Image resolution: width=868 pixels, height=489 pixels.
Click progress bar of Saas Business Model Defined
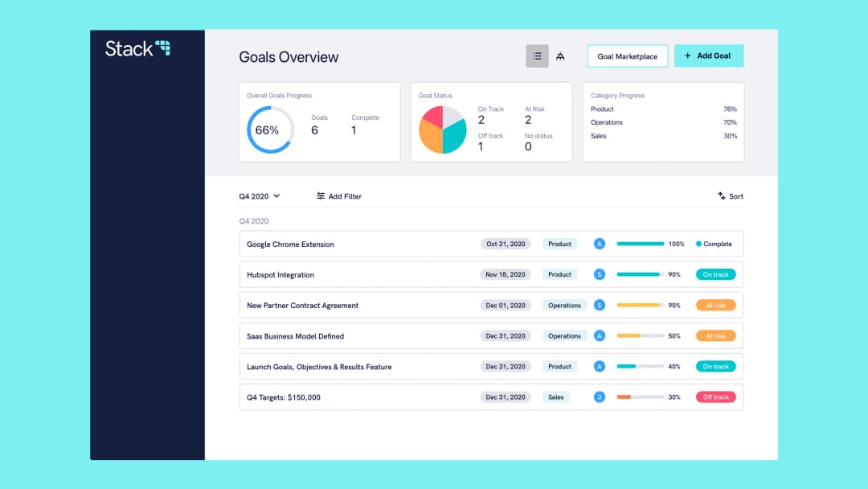[x=640, y=335]
